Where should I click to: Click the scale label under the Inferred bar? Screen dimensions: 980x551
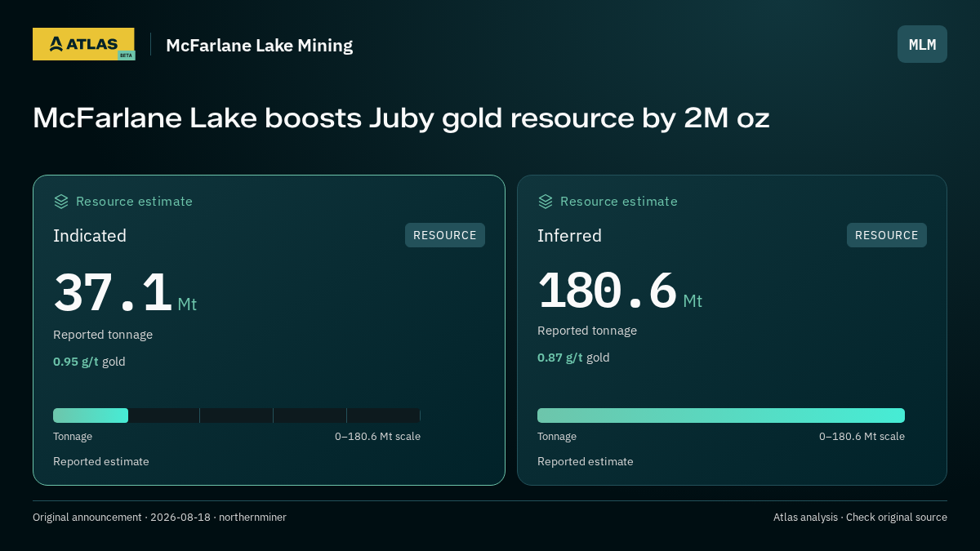[x=862, y=437]
